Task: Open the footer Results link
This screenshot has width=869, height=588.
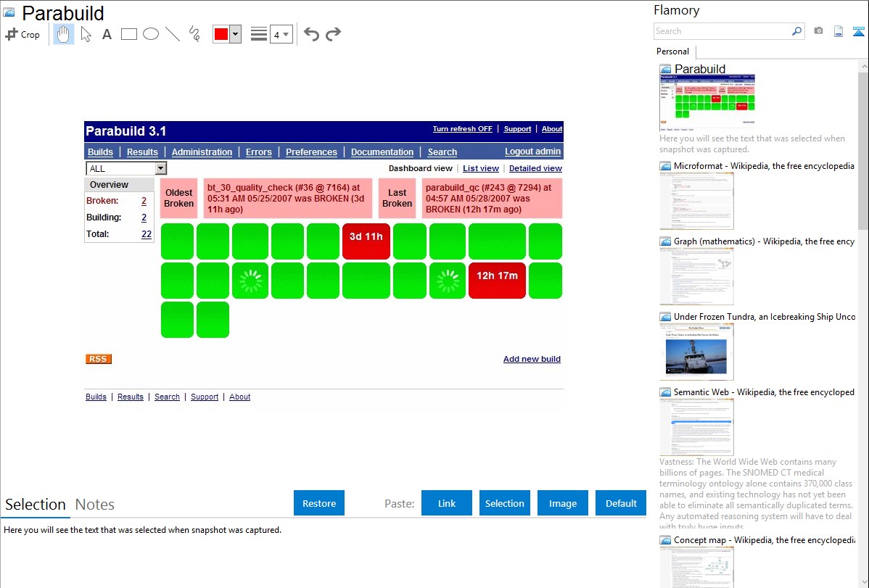Action: point(131,397)
